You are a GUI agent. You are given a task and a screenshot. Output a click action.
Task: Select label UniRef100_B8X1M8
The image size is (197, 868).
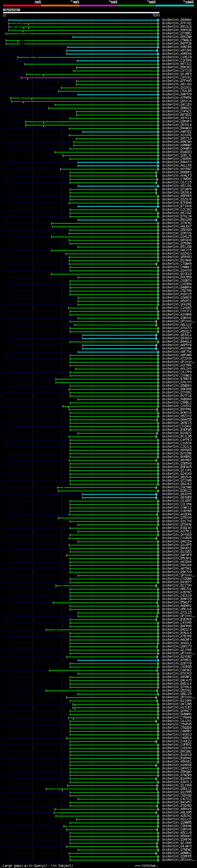[x=177, y=220]
